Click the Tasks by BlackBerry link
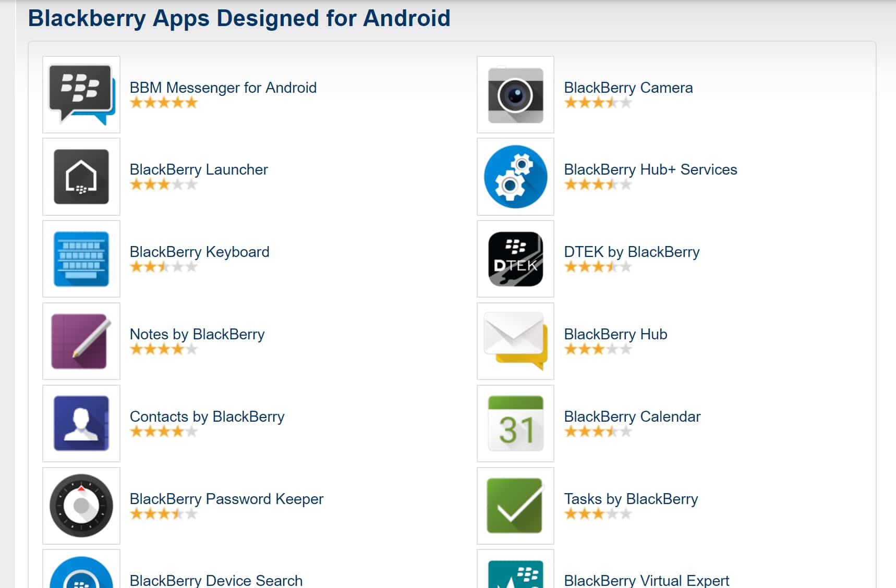 631,499
